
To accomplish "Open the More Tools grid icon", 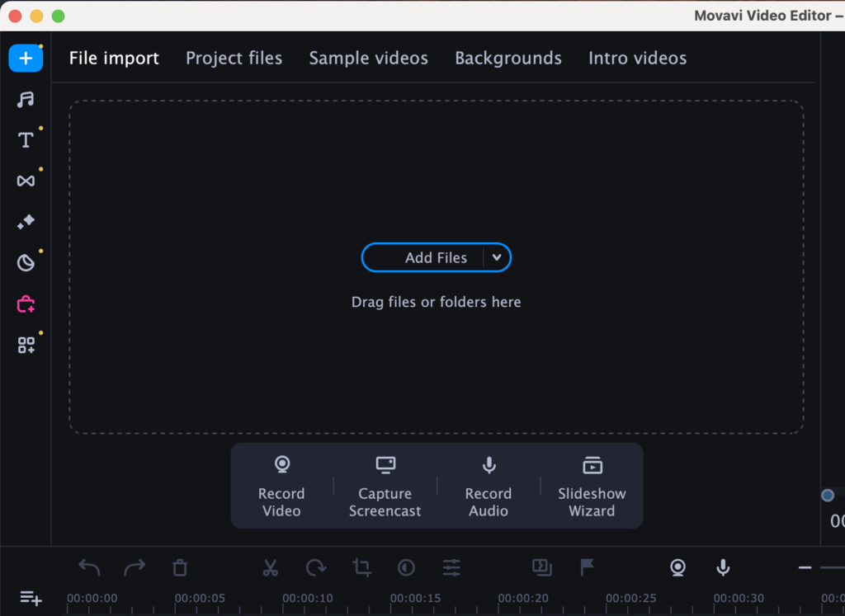I will tap(26, 346).
